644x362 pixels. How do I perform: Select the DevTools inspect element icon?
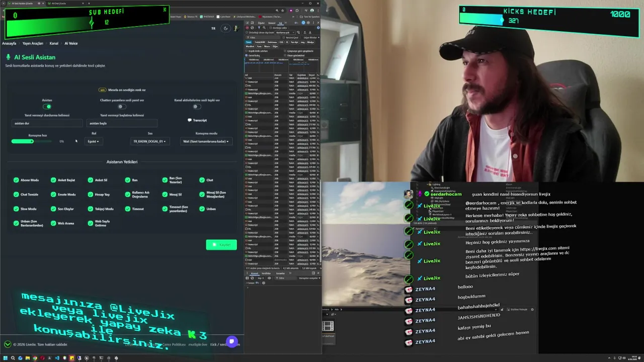coord(247,23)
